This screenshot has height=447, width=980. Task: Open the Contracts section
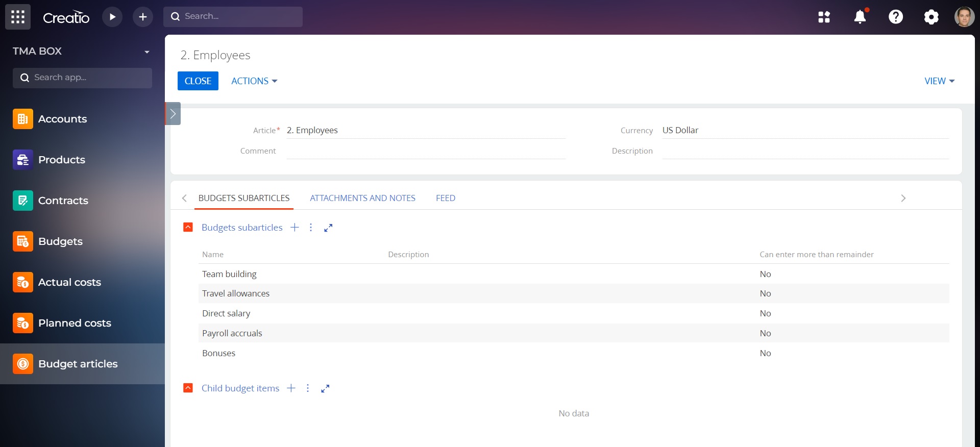(82, 201)
